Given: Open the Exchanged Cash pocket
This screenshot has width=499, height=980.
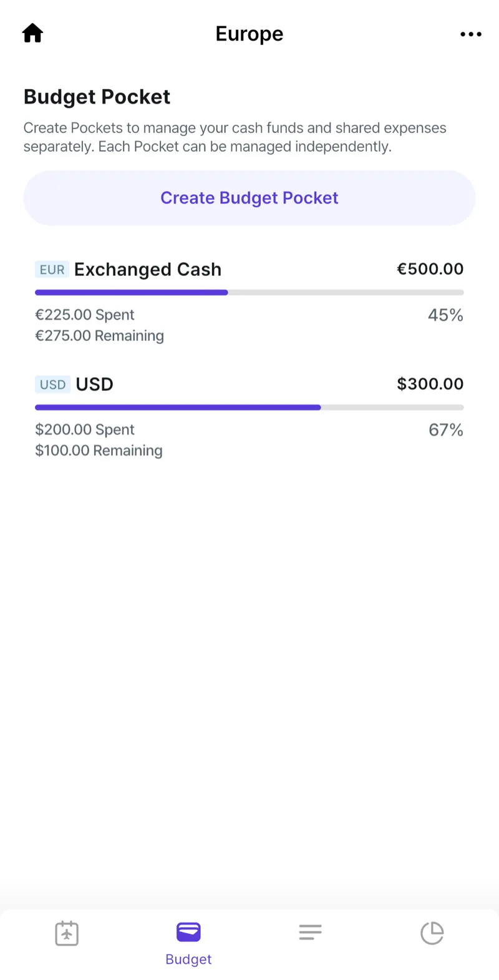Looking at the screenshot, I should pos(148,270).
